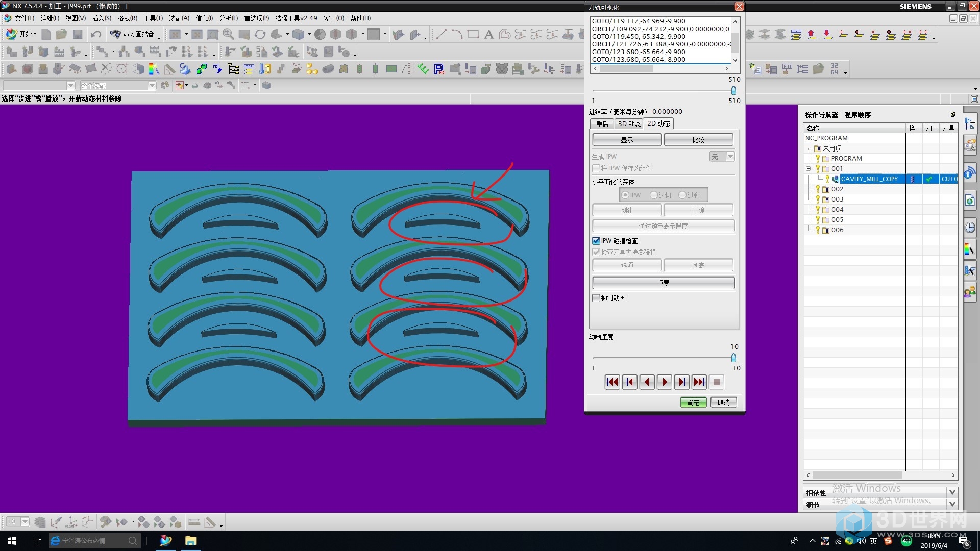980x551 pixels.
Task: Step back to previous operation
Action: 629,382
